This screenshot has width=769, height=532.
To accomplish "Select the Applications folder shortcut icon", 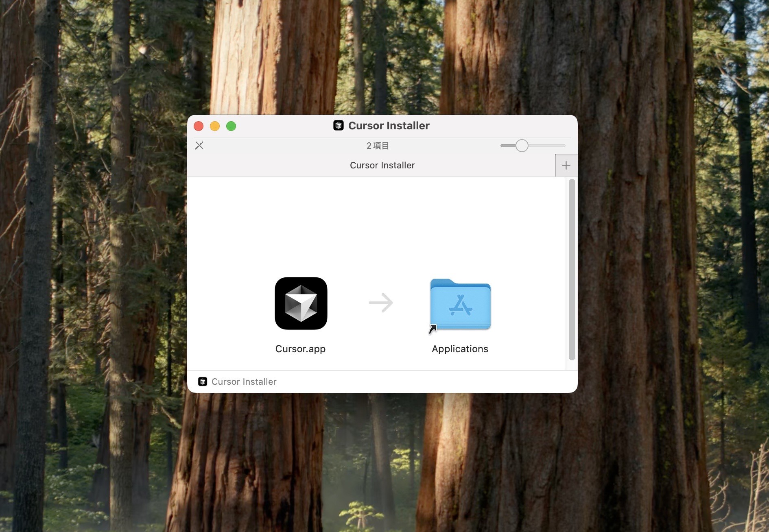I will point(460,305).
